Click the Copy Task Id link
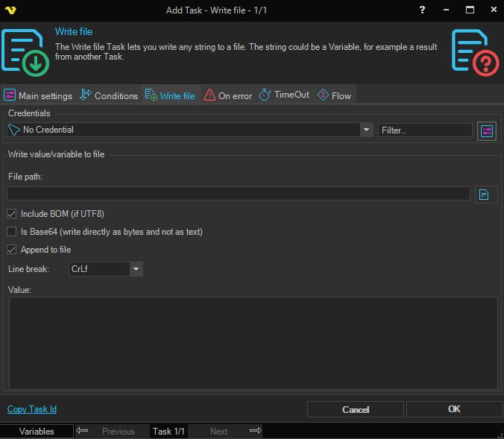Screen dimensions: 504x439 (32, 409)
